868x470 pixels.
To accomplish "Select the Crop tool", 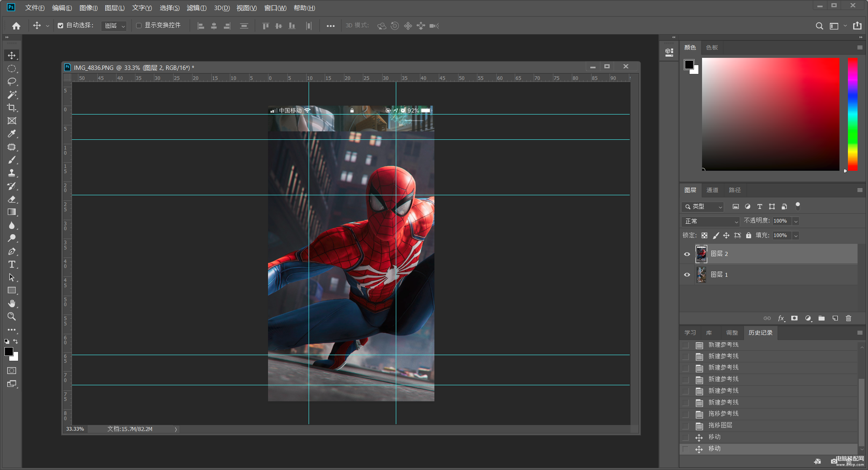I will coord(12,108).
